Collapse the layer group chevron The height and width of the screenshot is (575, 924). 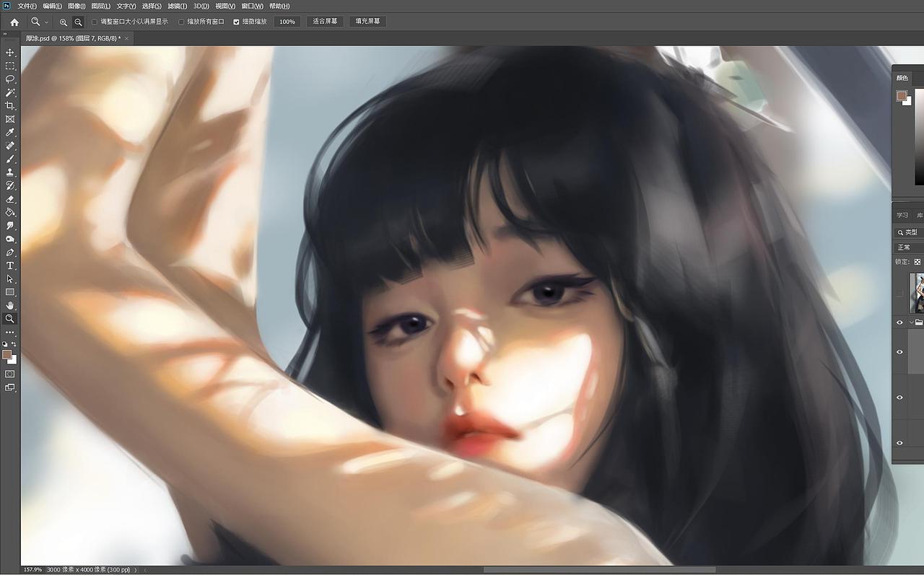tap(911, 322)
